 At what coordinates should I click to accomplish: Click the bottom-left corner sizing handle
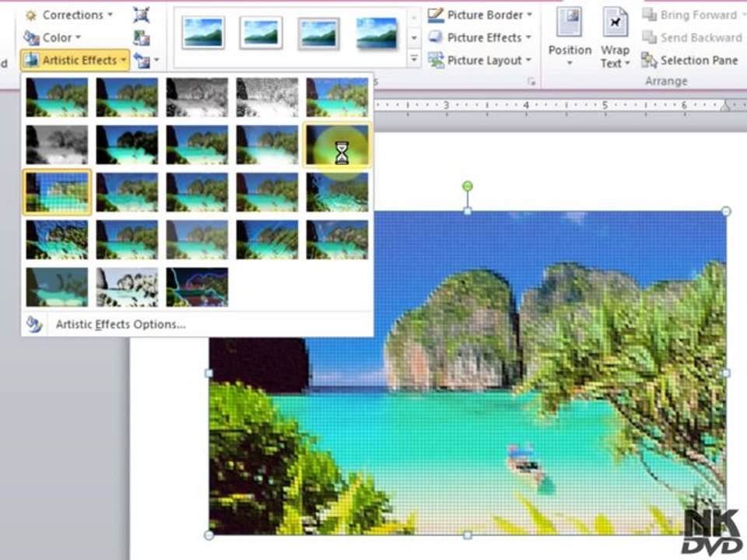209,535
